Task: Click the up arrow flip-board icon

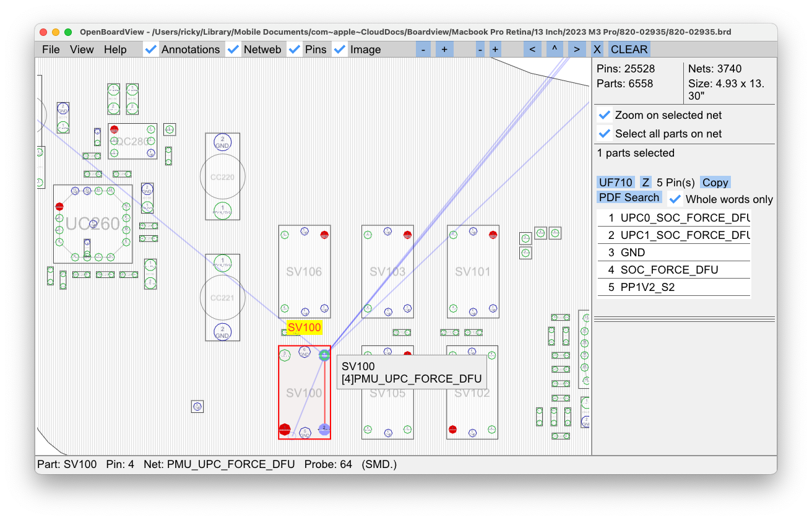Action: [x=554, y=49]
